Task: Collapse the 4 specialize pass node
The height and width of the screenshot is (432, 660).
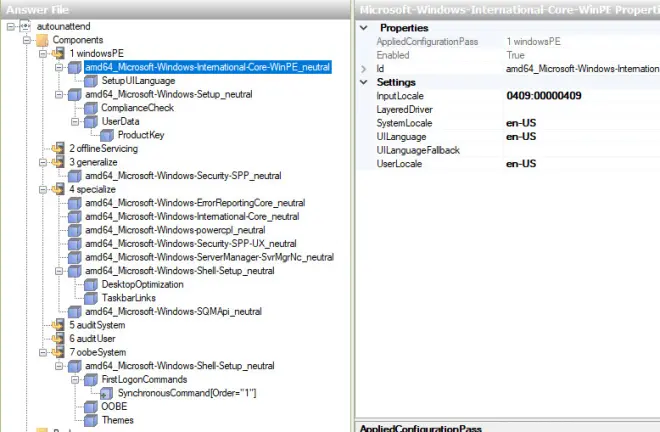Action: [43, 189]
